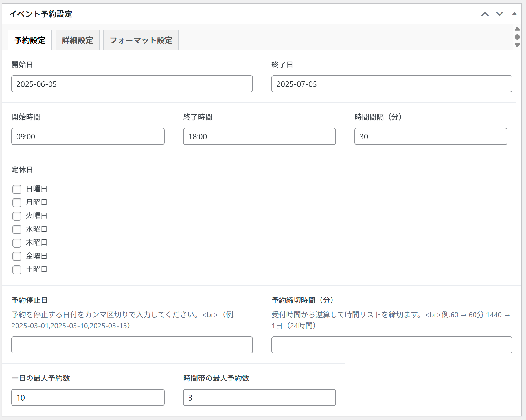The image size is (526, 420).
Task: Click the scroll up arrow at right edge
Action: (x=517, y=29)
